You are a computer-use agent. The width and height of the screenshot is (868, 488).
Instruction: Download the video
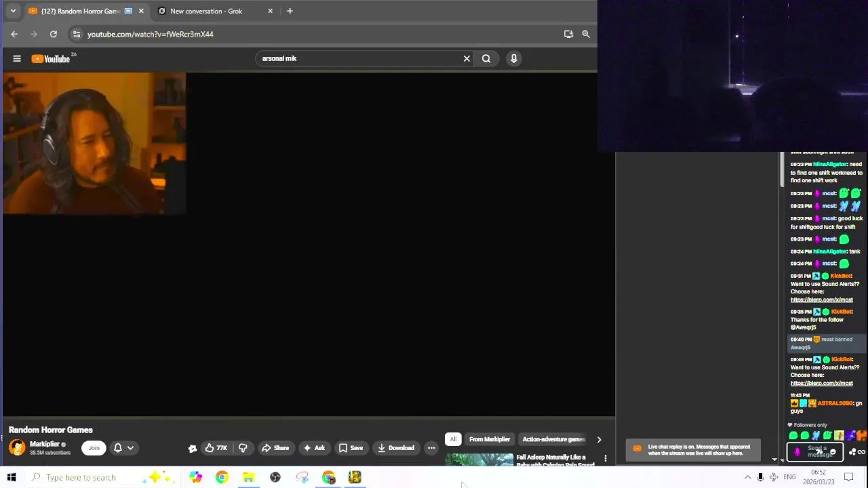click(x=396, y=447)
